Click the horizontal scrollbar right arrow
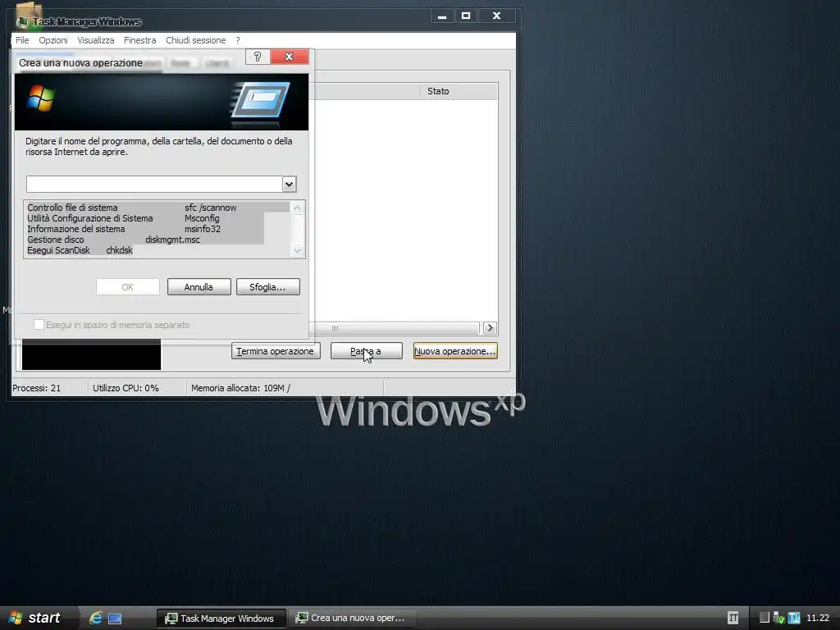 click(490, 328)
